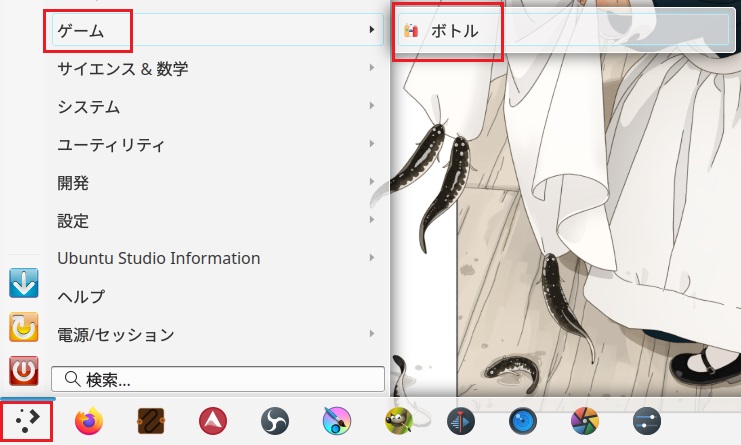Click the red power button sidebar icon
This screenshot has width=741, height=445.
click(x=23, y=372)
